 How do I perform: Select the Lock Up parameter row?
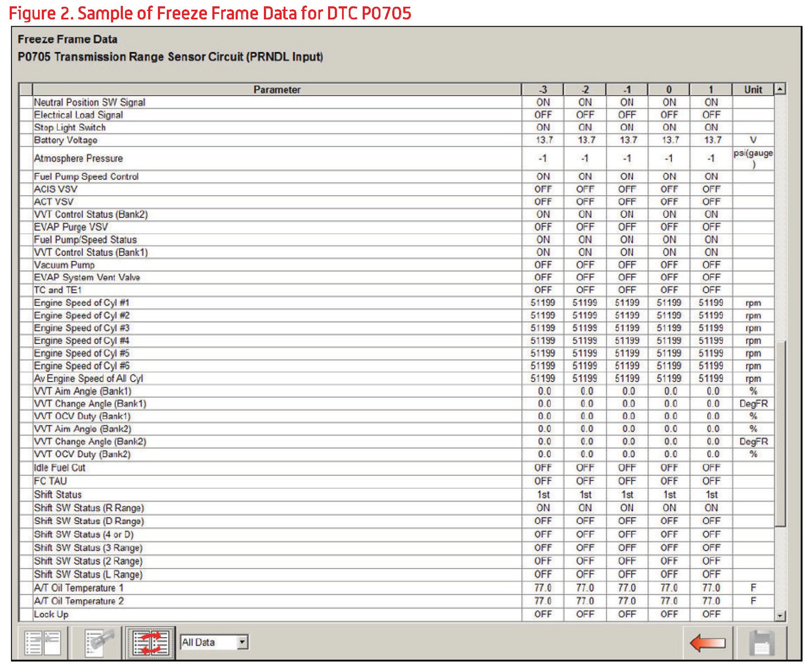click(x=51, y=614)
